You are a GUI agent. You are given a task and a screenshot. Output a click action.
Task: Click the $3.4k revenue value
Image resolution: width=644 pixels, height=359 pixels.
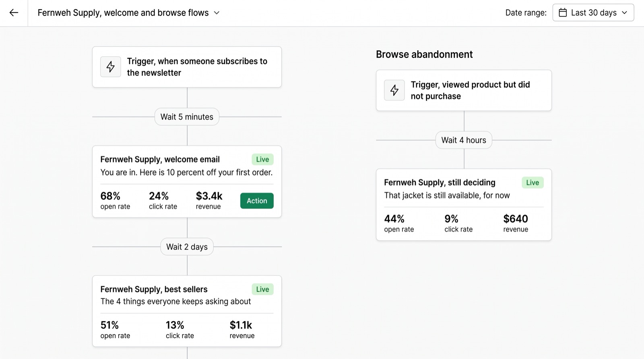click(x=209, y=196)
